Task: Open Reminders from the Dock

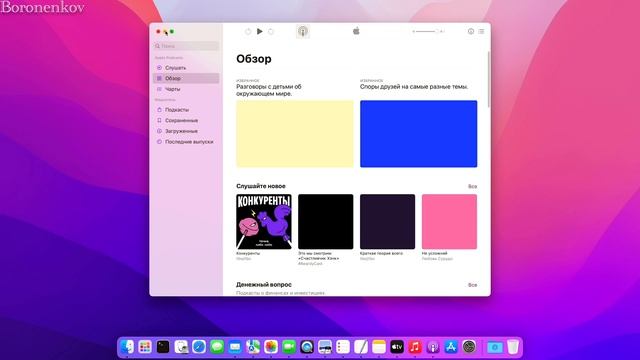Action: point(343,347)
